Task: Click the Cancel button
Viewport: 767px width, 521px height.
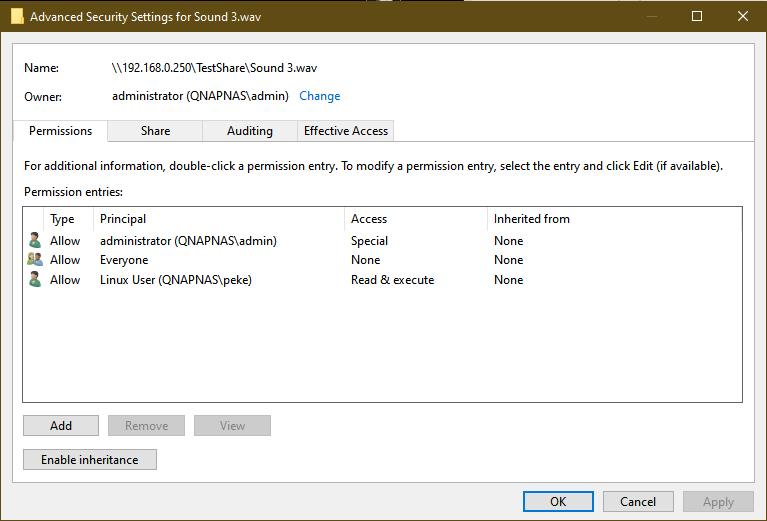Action: coord(638,502)
